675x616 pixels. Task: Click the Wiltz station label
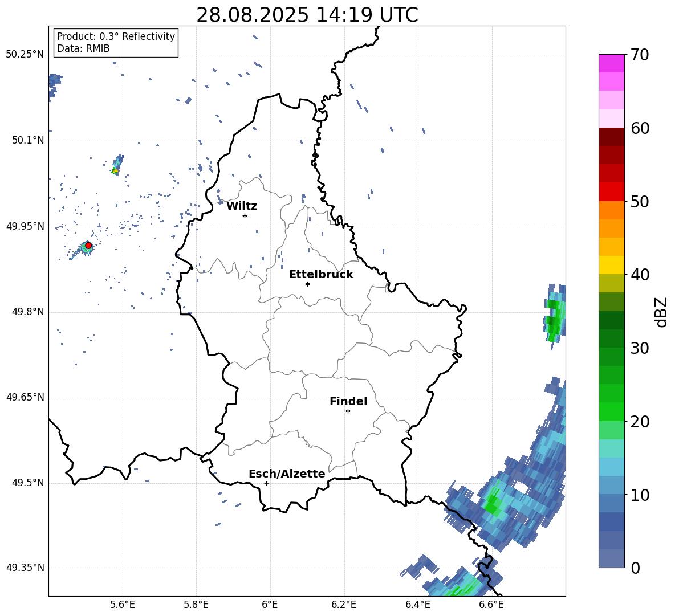pyautogui.click(x=242, y=206)
